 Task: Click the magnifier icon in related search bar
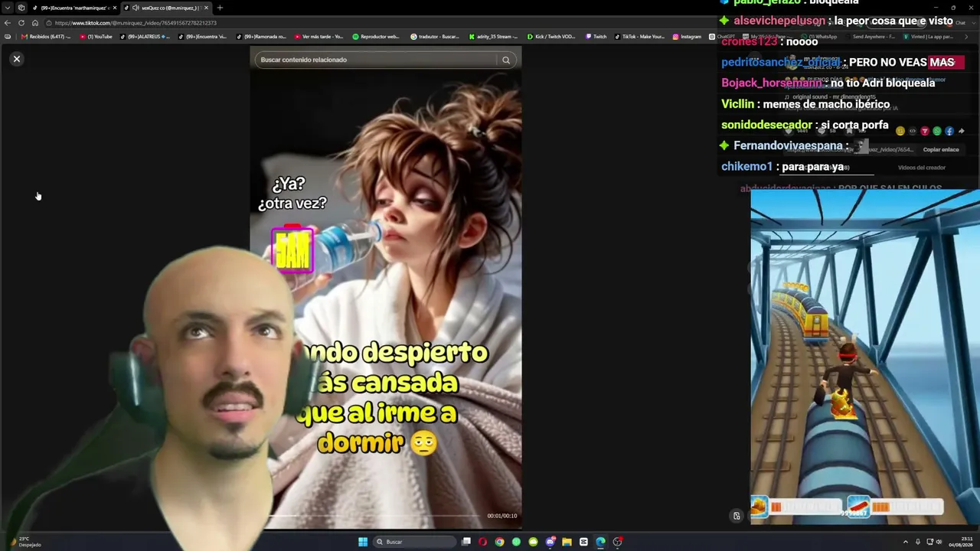point(506,60)
